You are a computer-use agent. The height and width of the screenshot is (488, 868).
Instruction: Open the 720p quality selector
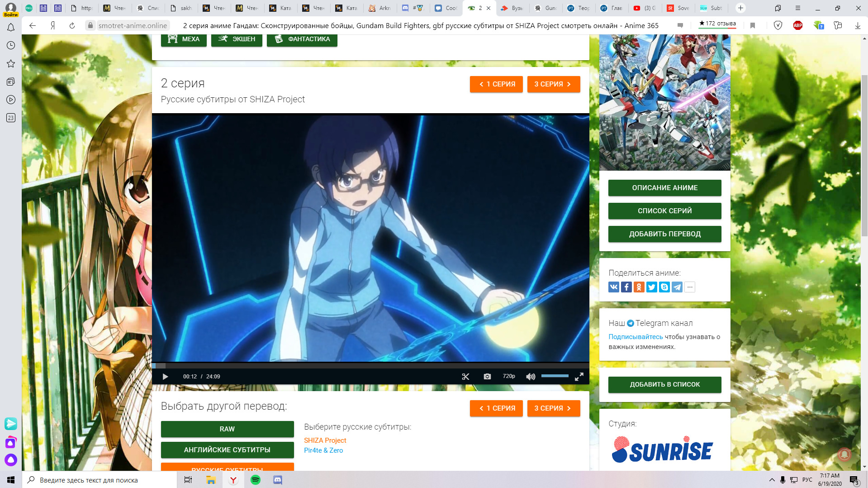(509, 376)
